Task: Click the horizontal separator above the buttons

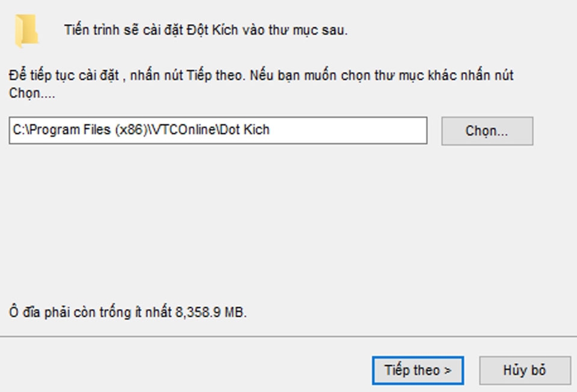Action: [x=288, y=336]
